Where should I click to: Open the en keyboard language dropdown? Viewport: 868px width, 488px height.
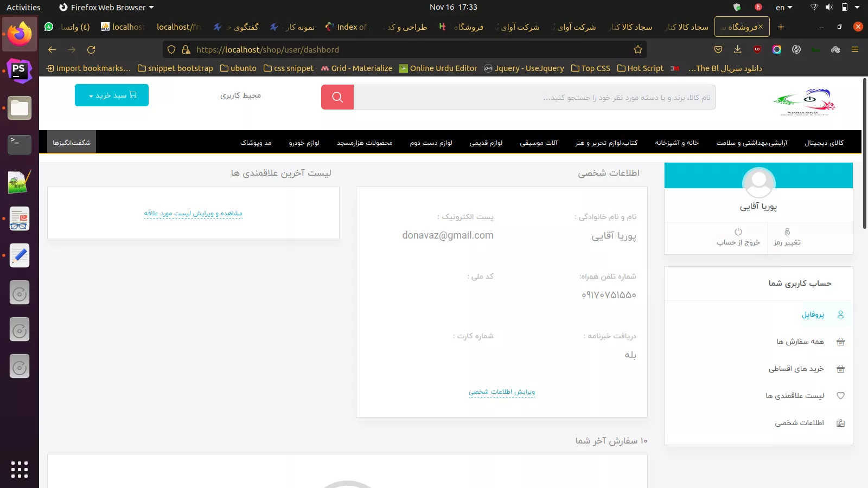(784, 7)
